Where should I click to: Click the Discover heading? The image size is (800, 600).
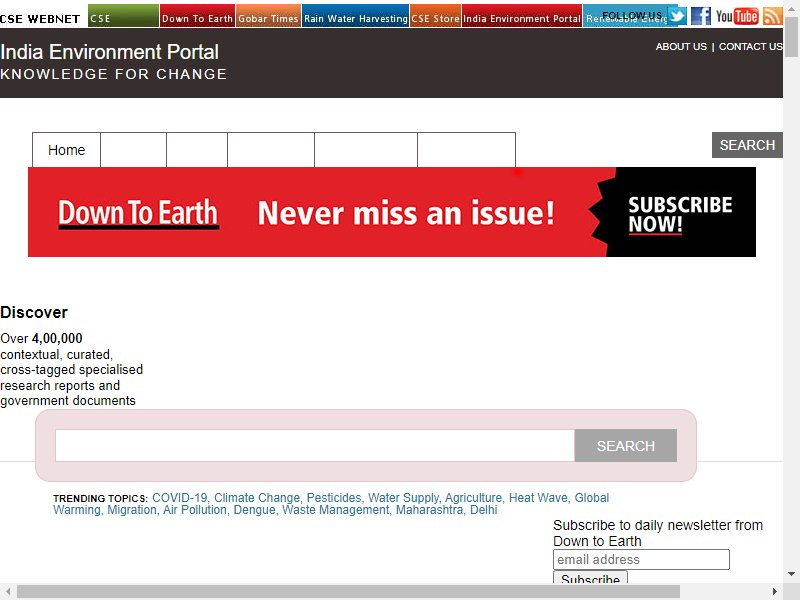34,312
